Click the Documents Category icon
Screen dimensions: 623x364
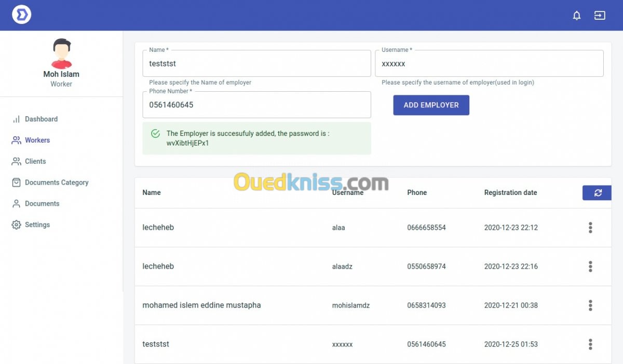[16, 183]
